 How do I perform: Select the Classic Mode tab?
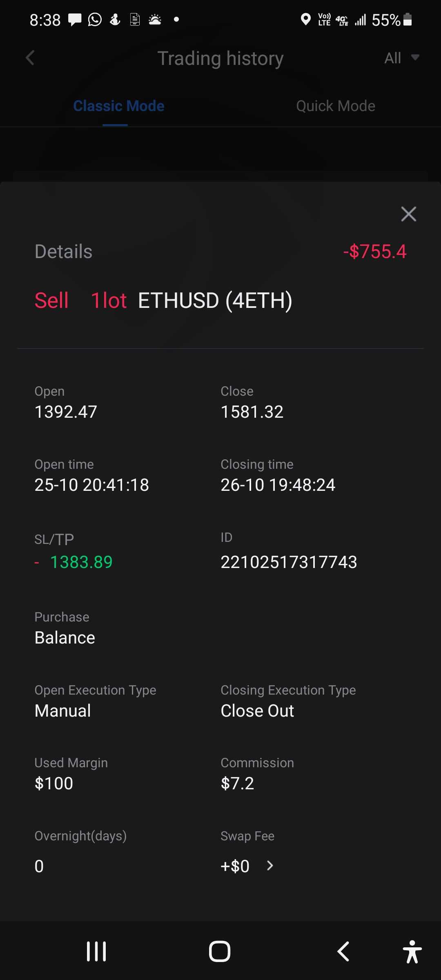click(x=118, y=106)
